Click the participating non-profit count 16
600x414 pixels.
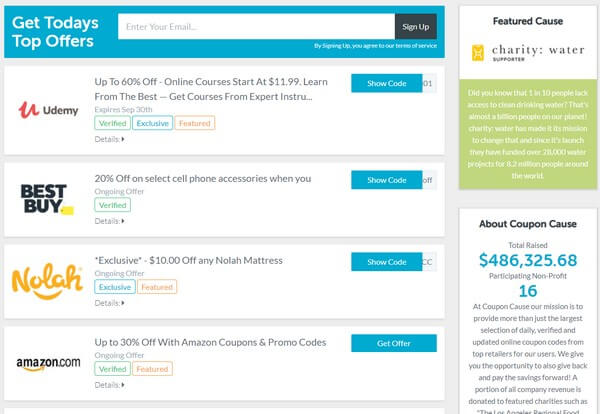[x=528, y=291]
